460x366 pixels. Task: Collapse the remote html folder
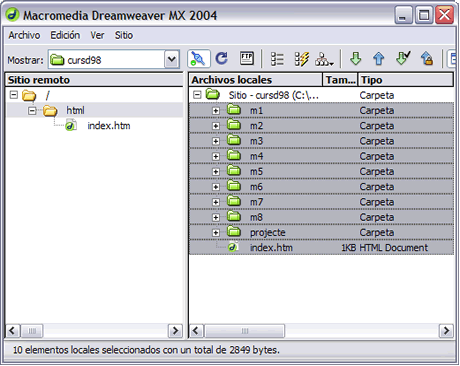tap(32, 110)
